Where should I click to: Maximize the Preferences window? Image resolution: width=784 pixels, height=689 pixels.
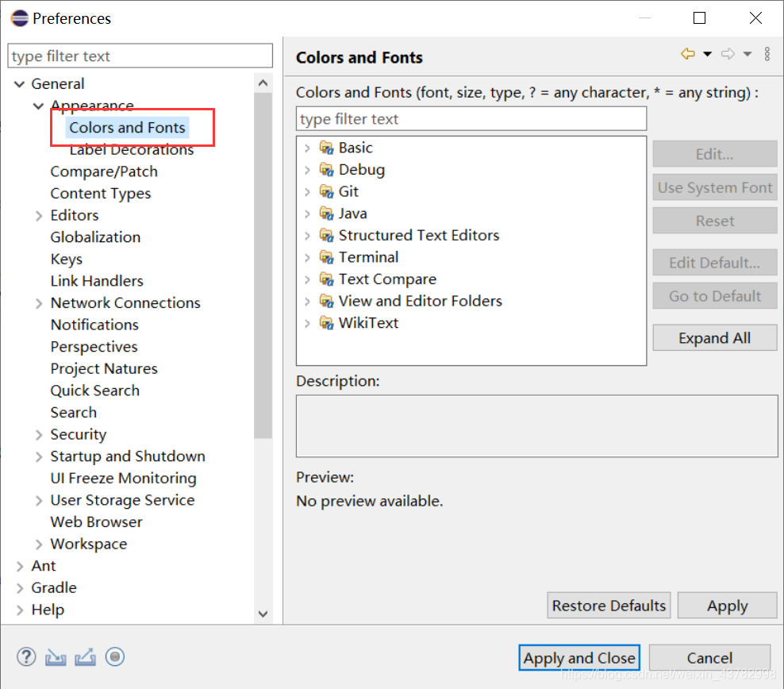(x=700, y=18)
